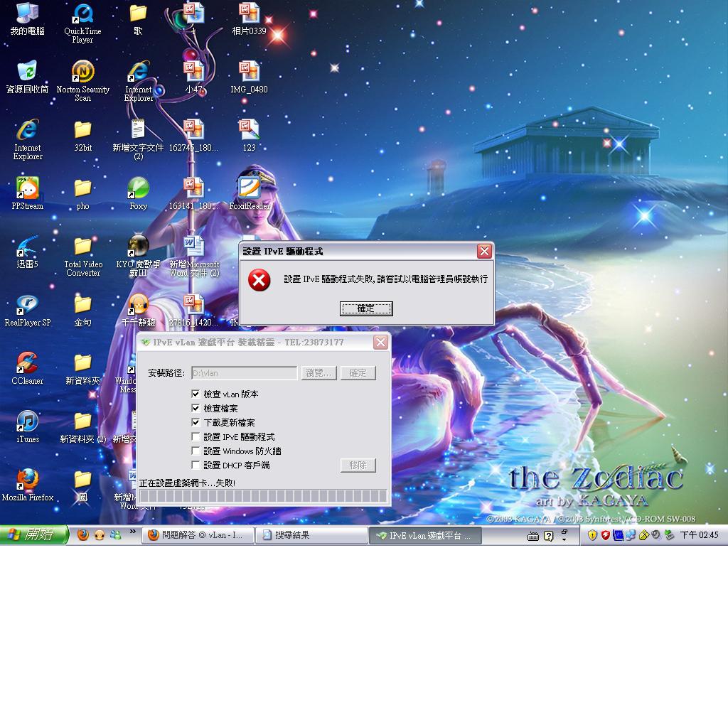
Task: Launch KYO 魔獸爭霸III desktop shortcut
Action: [x=138, y=256]
